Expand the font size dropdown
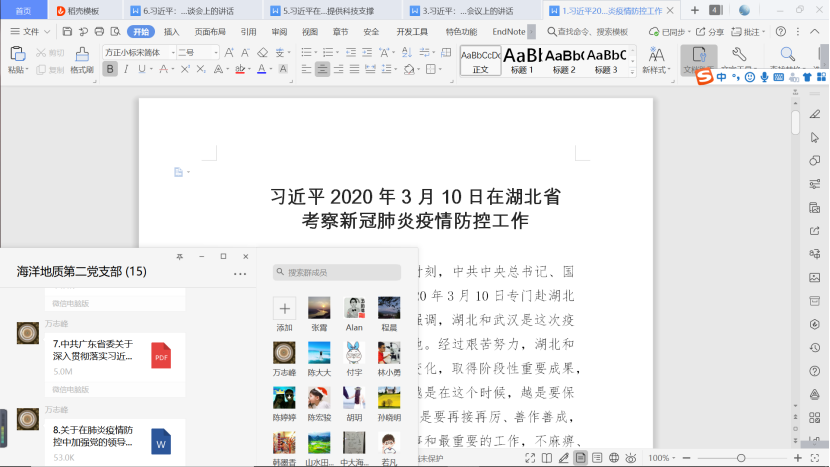This screenshot has height=467, width=830. [214, 52]
